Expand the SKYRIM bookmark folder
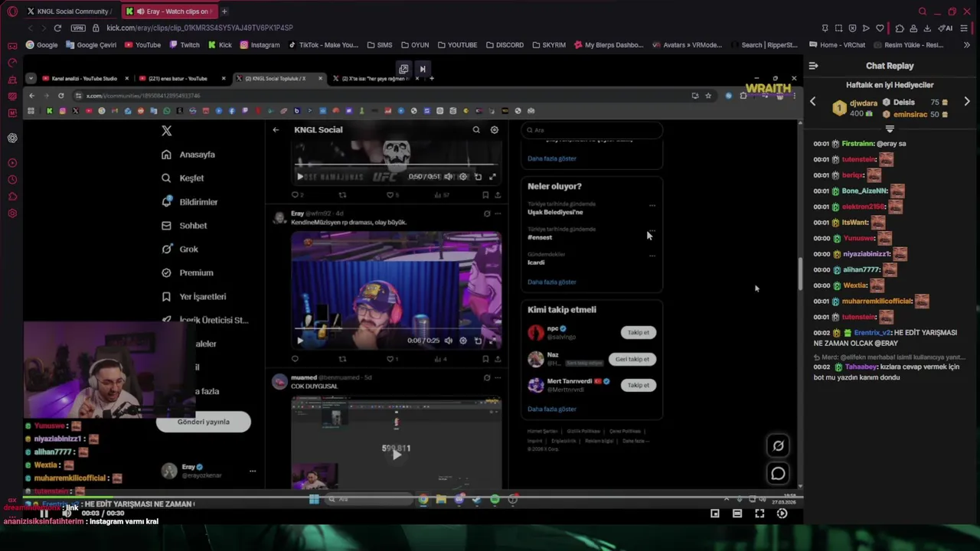The width and height of the screenshot is (980, 551). point(548,45)
